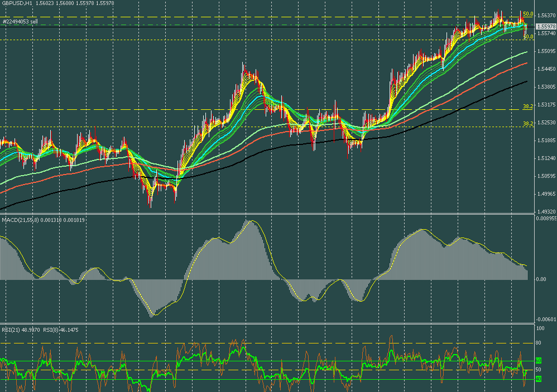Click the GBPUSD,H1 chart title text
557x392 pixels.
point(16,3)
